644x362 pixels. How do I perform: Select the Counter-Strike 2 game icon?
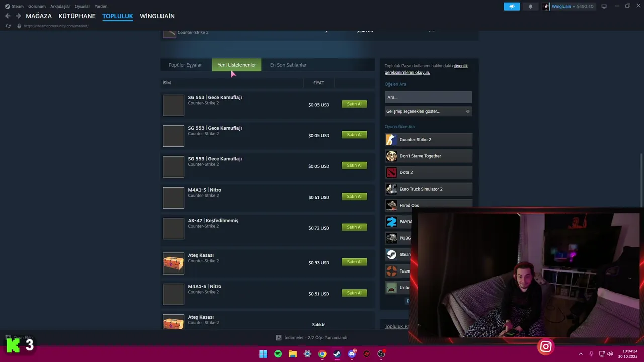(x=391, y=140)
